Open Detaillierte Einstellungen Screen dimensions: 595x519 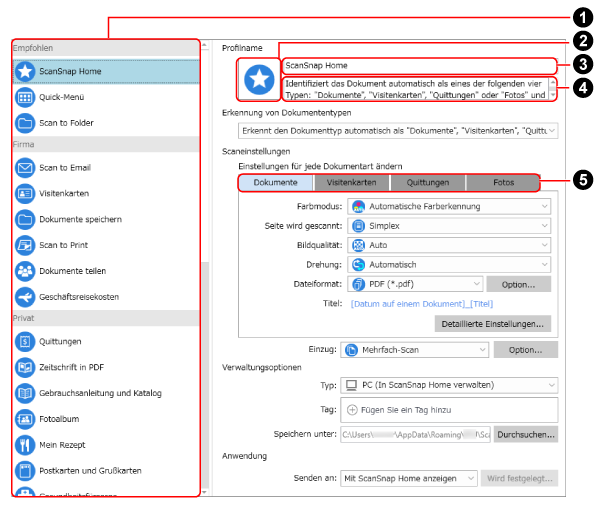[493, 324]
